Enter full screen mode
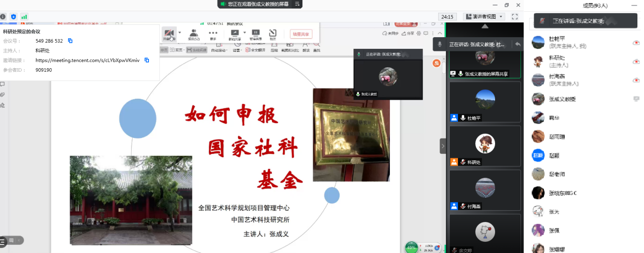Viewport: 644px width, 253px height. [x=514, y=17]
